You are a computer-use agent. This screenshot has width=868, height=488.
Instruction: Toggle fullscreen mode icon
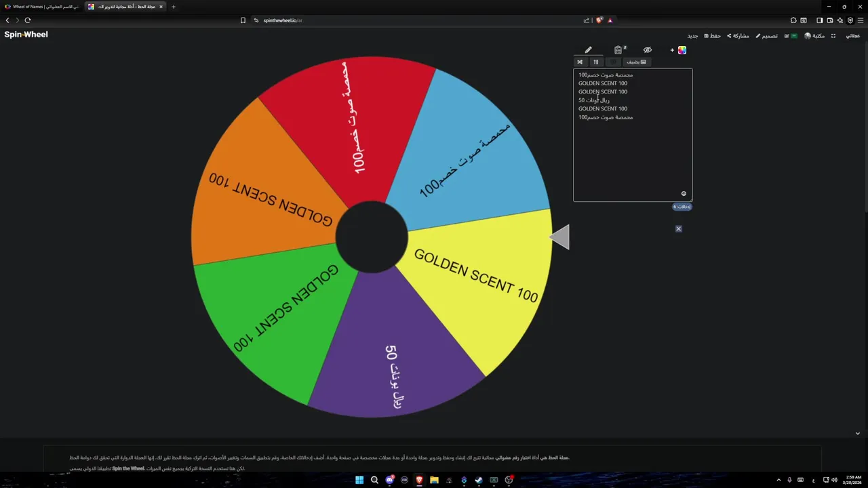[833, 36]
